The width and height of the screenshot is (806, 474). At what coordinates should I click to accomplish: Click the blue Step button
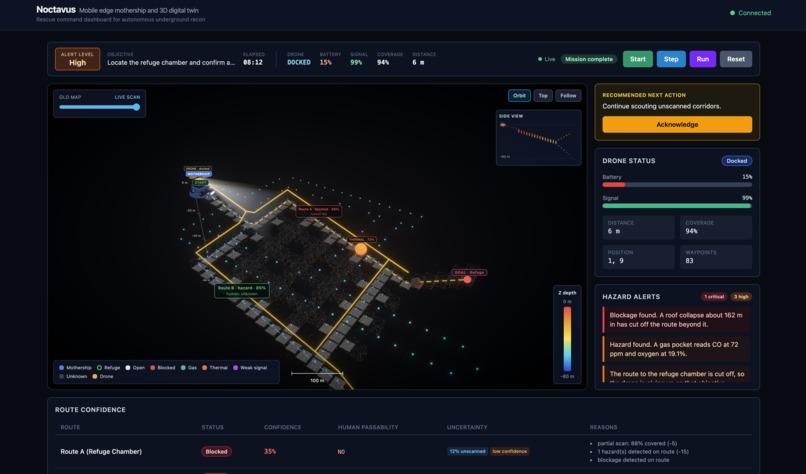click(671, 59)
